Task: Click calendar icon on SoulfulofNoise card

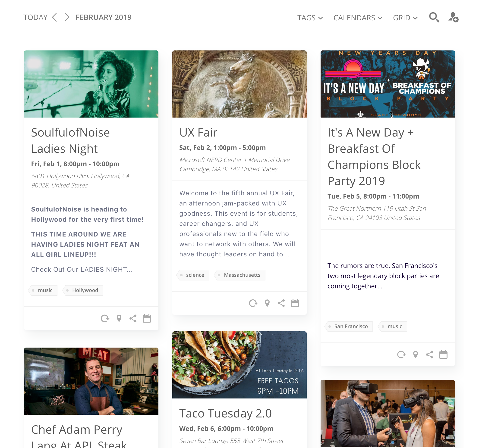Action: 147,318
